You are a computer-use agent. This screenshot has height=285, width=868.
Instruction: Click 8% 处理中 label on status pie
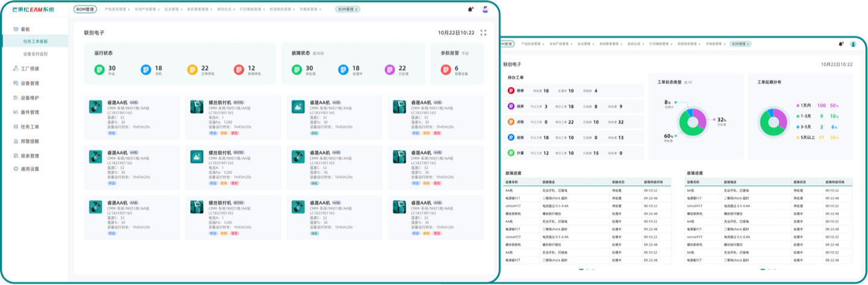click(x=668, y=104)
